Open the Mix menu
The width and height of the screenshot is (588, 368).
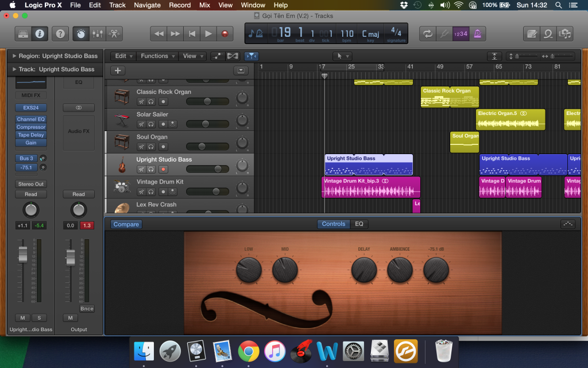[x=205, y=5]
